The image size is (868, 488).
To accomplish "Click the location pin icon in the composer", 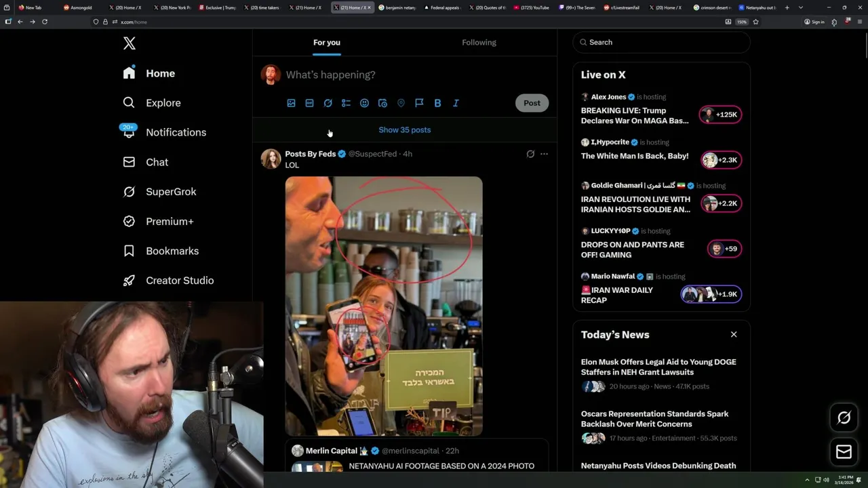I will tap(401, 103).
